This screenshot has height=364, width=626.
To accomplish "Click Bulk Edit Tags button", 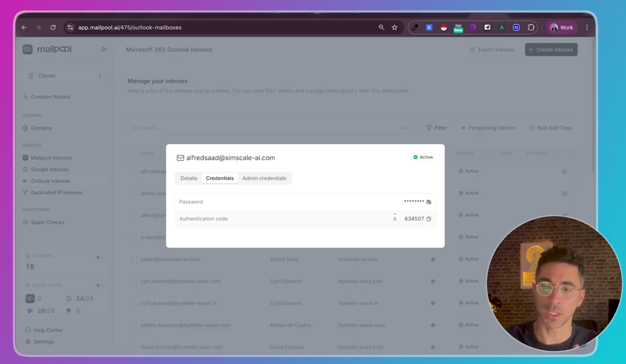I will point(550,128).
